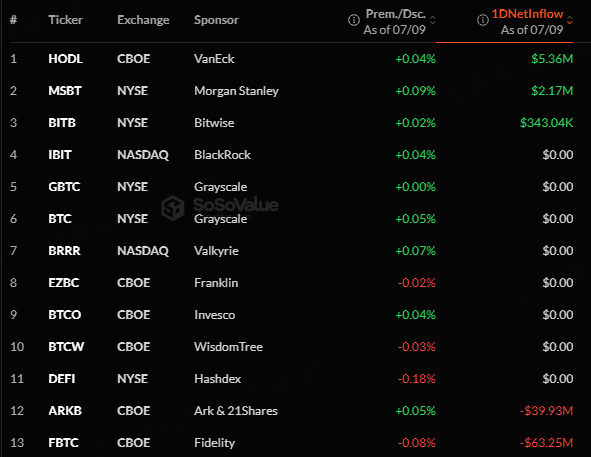Image resolution: width=591 pixels, height=457 pixels.
Task: Click the Sponsor column header
Action: 216,20
